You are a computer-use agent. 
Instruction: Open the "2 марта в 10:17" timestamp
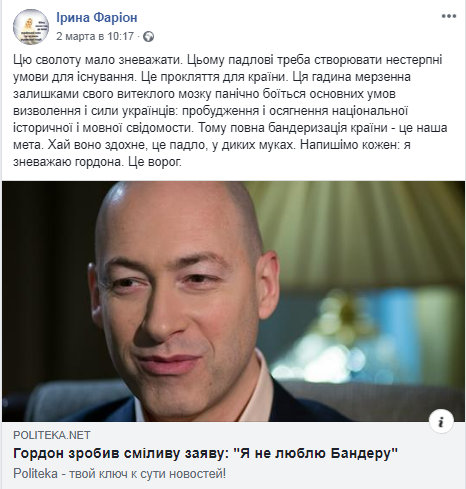95,36
